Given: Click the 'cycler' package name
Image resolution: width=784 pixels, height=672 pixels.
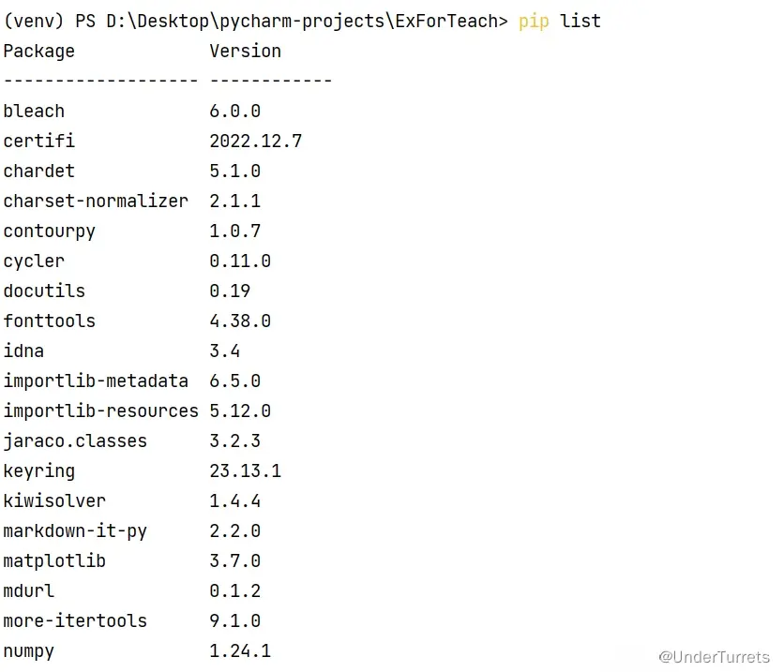Looking at the screenshot, I should (34, 261).
